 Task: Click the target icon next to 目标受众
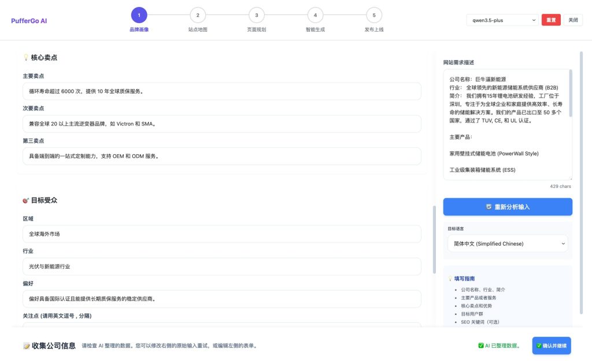(24, 200)
